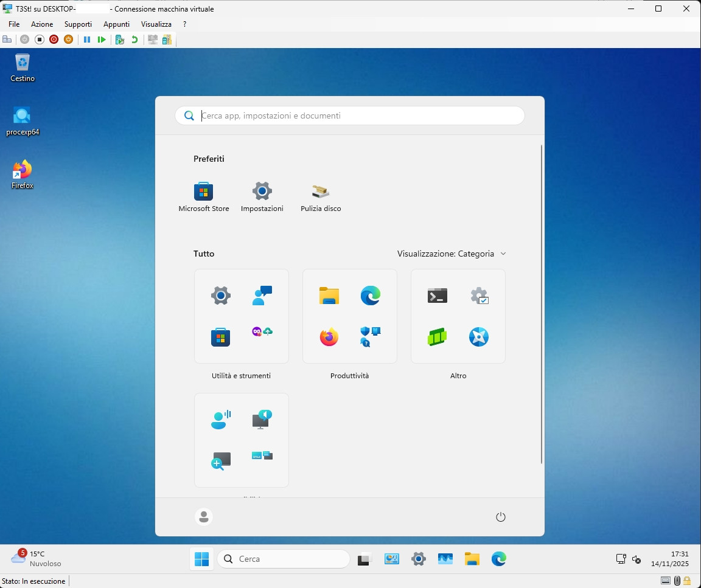
Task: Click the lock icon in the Hyper-V status bar
Action: (x=687, y=581)
